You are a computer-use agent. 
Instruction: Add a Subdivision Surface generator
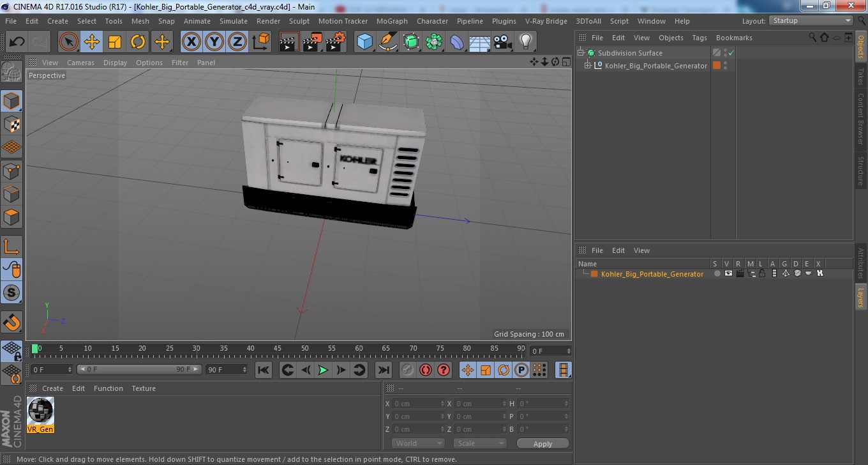click(411, 42)
